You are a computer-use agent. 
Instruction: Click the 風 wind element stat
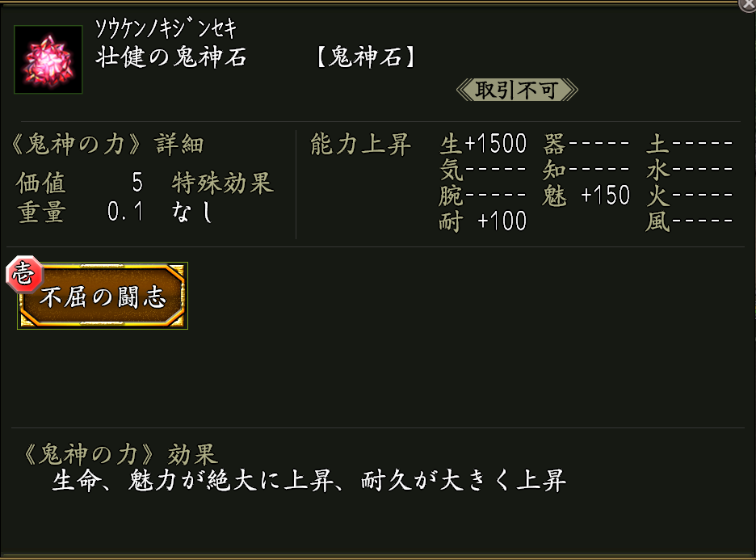[x=689, y=221]
